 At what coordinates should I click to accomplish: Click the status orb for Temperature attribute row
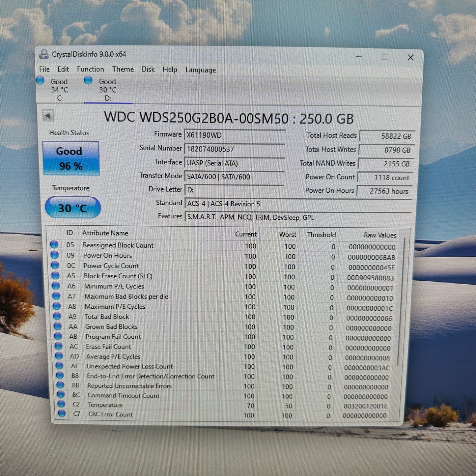click(61, 404)
